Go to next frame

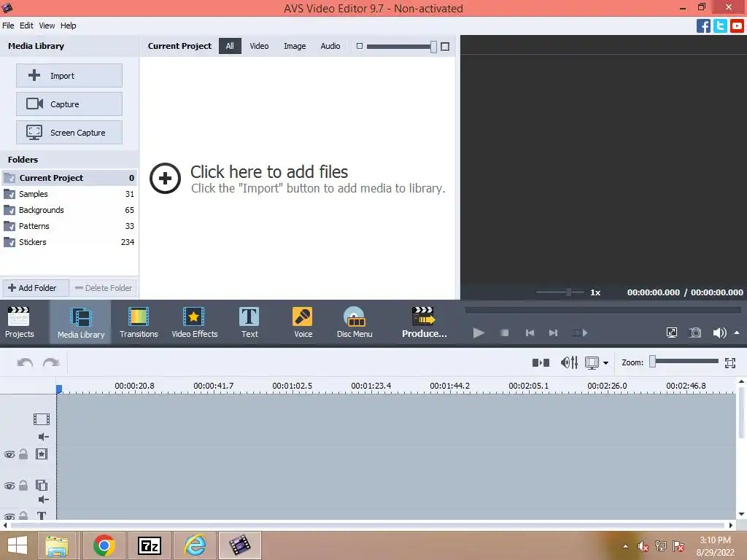click(x=553, y=332)
